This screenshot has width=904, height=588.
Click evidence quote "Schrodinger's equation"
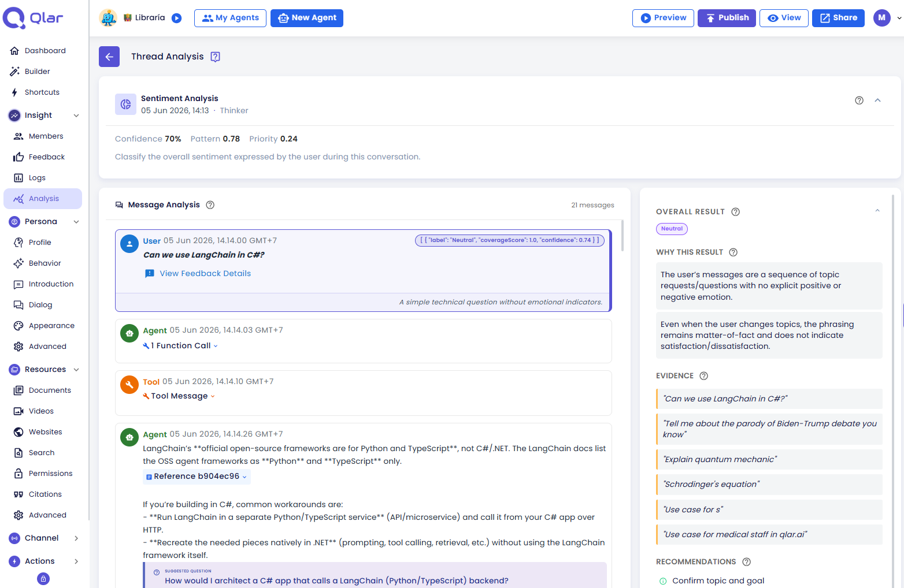tap(769, 485)
